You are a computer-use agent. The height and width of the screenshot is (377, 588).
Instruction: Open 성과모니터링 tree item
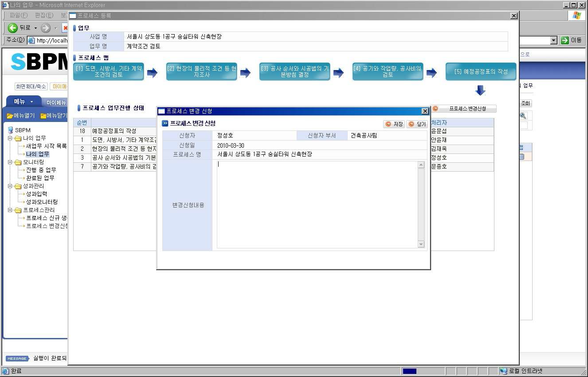[42, 202]
